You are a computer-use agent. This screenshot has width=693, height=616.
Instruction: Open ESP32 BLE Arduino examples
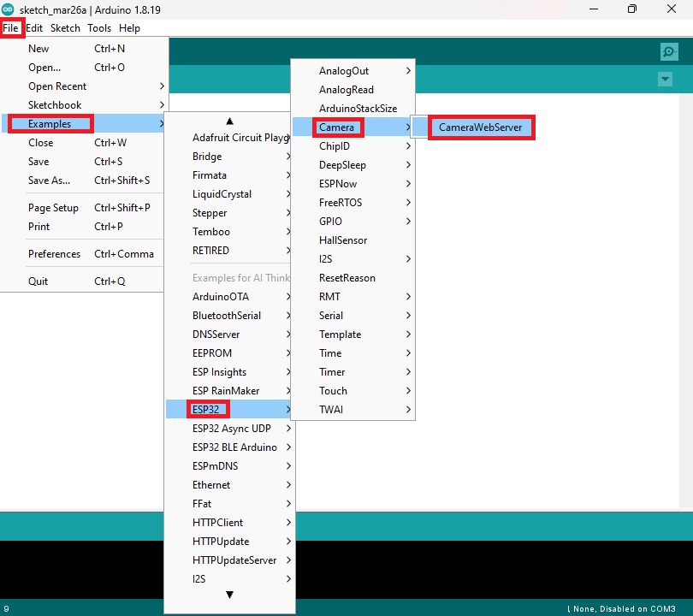(x=230, y=447)
